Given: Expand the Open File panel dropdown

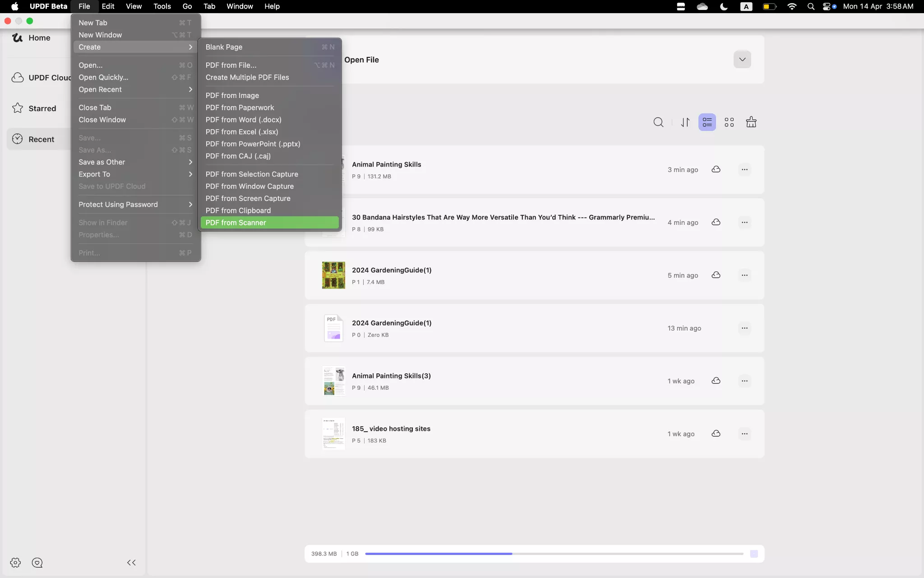Looking at the screenshot, I should [742, 60].
